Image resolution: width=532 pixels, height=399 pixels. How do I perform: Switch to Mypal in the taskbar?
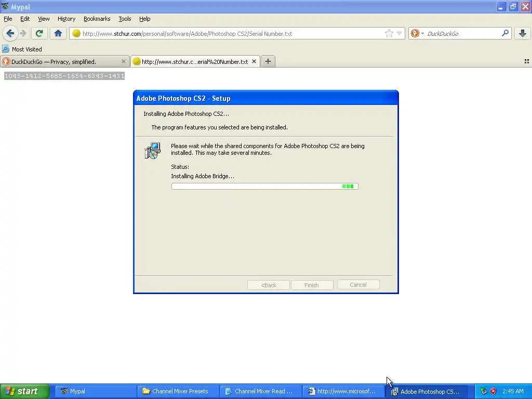96,391
